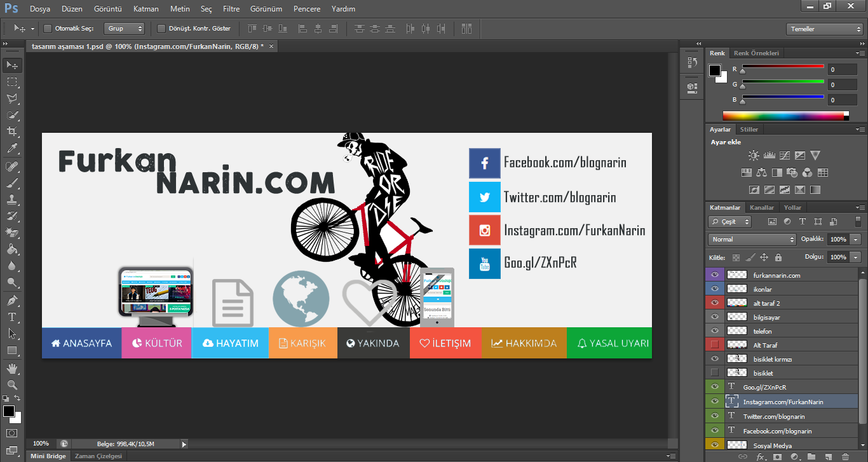Select the Quick Selection tool
The height and width of the screenshot is (462, 868).
point(12,115)
